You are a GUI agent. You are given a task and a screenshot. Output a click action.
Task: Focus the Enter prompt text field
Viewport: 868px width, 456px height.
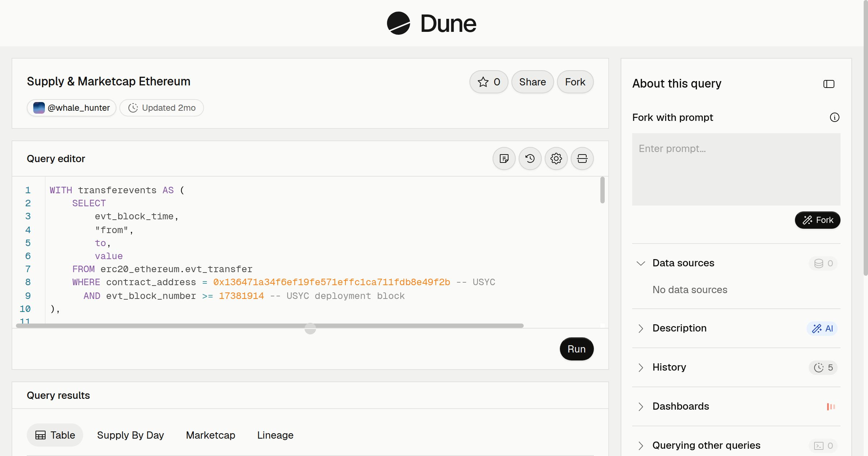coord(736,169)
